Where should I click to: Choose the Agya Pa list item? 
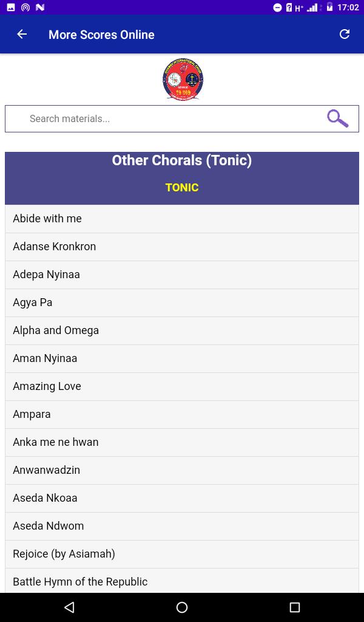182,302
